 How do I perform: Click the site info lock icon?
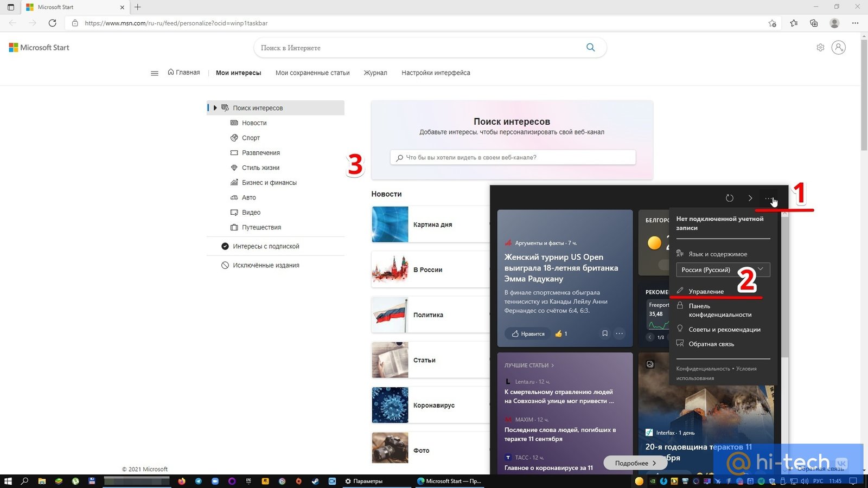click(75, 23)
